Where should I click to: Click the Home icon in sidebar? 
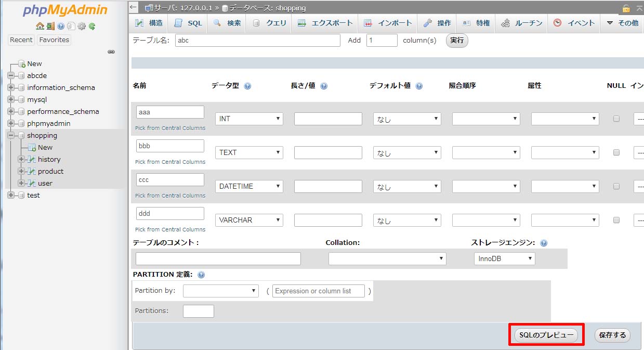(x=40, y=26)
